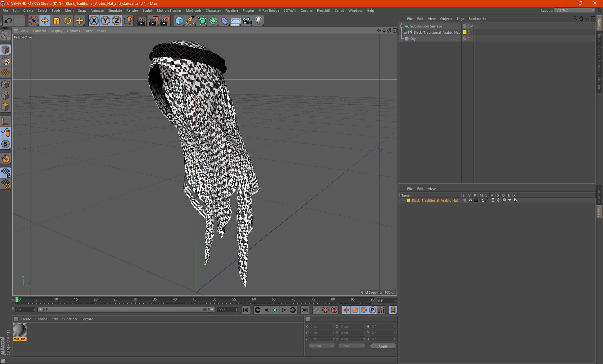The image size is (603, 364).
Task: Click X position input field
Action: 322,327
